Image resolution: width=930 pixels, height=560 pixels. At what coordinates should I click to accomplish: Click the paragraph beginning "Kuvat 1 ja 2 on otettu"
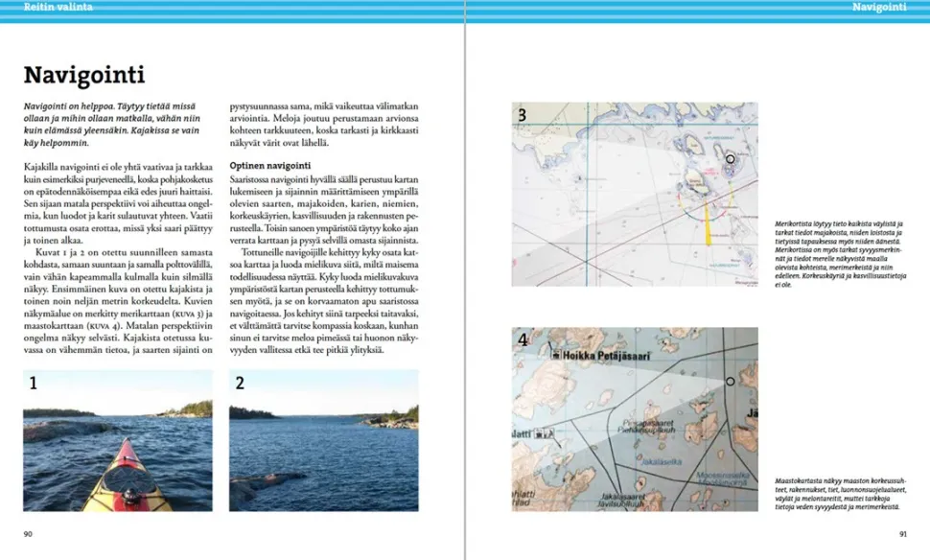(118, 301)
